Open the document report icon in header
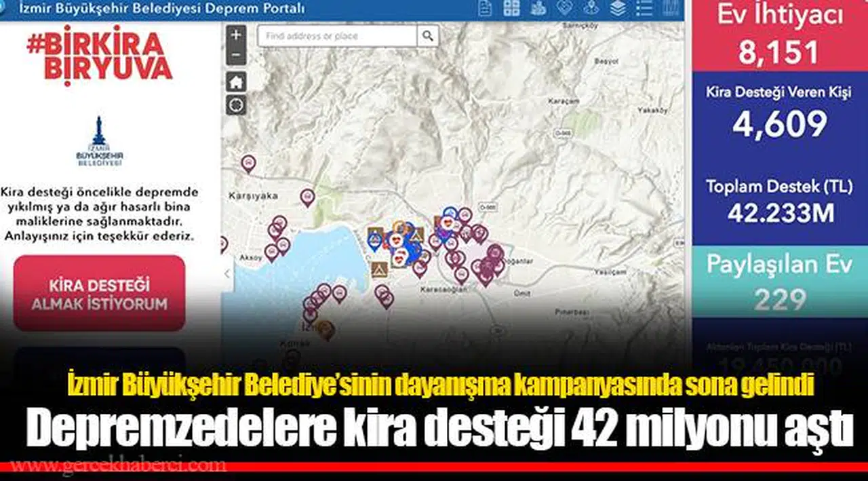This screenshot has width=868, height=481. pyautogui.click(x=485, y=8)
